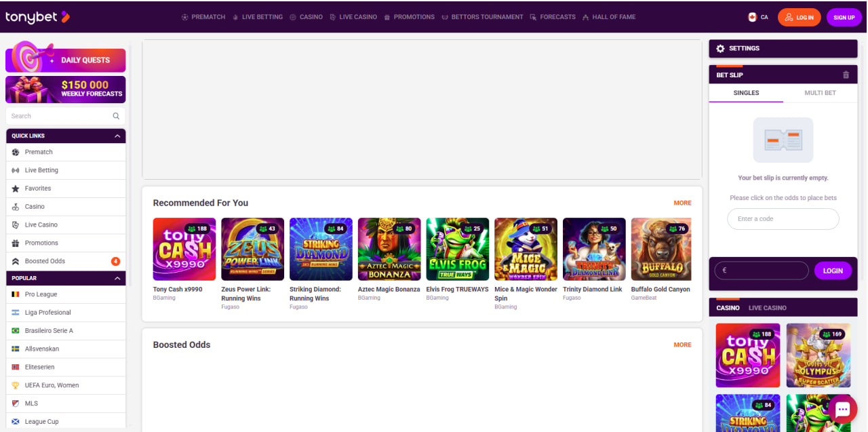The width and height of the screenshot is (868, 432).
Task: Click the purple LOGIN button in bet slip
Action: [x=833, y=271]
